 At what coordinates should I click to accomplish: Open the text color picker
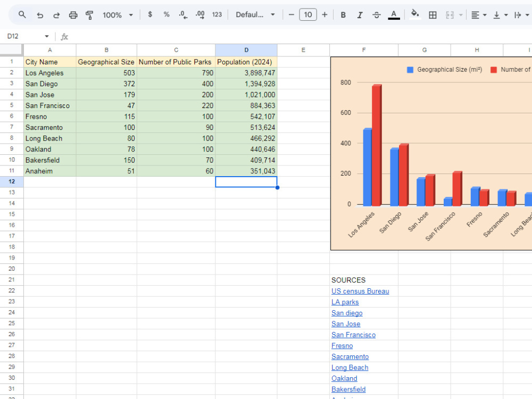pos(394,15)
